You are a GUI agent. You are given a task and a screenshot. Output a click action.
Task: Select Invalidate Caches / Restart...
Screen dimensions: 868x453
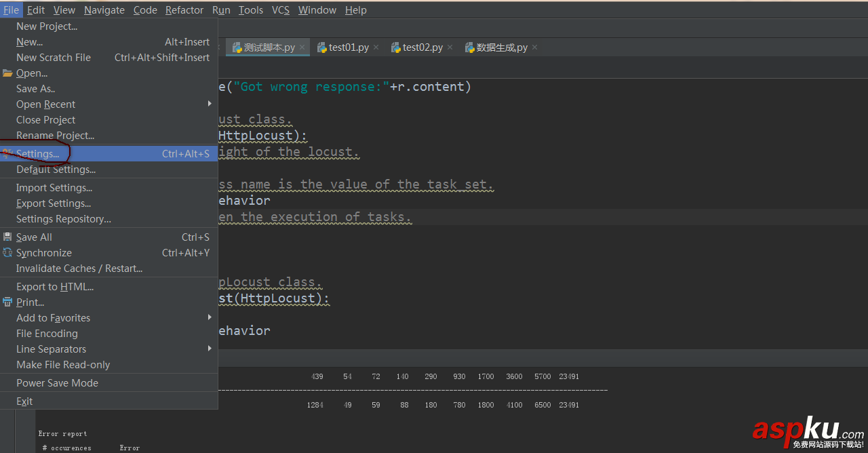coord(79,269)
